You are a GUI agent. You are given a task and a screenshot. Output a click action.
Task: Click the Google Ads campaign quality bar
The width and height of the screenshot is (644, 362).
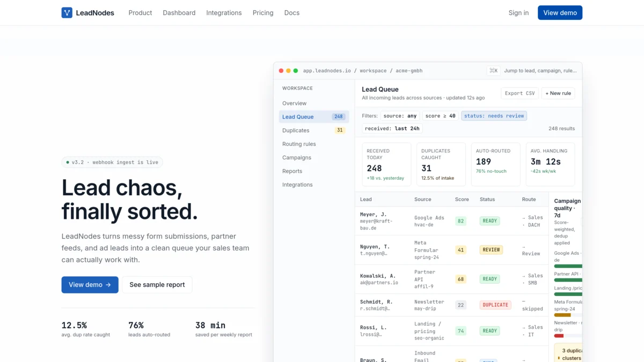[x=568, y=266]
